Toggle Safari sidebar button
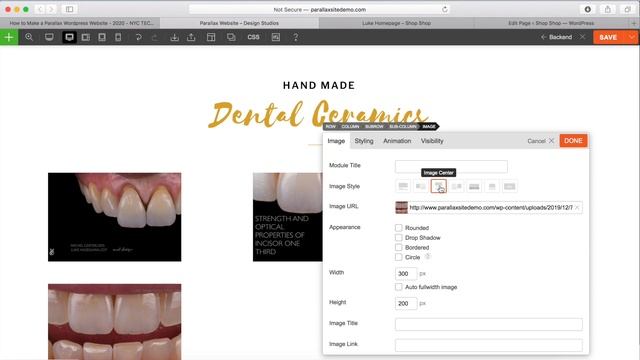Image resolution: width=640 pixels, height=360 pixels. pyautogui.click(x=69, y=9)
